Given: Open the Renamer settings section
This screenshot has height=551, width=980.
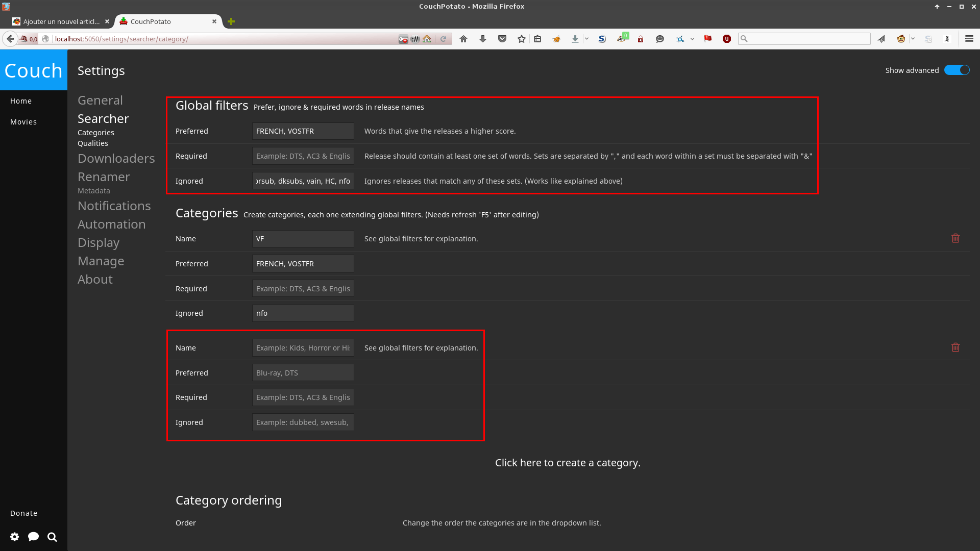Looking at the screenshot, I should coord(104,177).
